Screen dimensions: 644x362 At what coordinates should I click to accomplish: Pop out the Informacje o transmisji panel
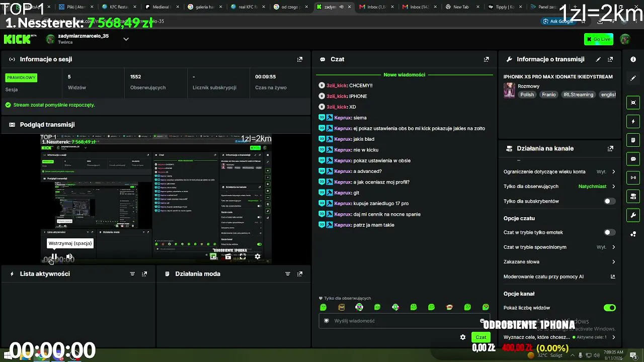pos(610,59)
